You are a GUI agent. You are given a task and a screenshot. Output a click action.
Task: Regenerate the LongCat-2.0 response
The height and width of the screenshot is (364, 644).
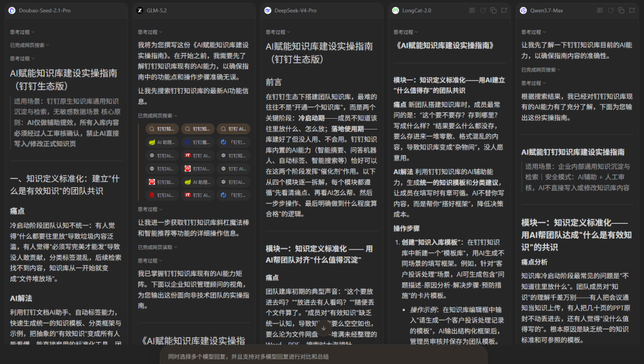coord(483,11)
